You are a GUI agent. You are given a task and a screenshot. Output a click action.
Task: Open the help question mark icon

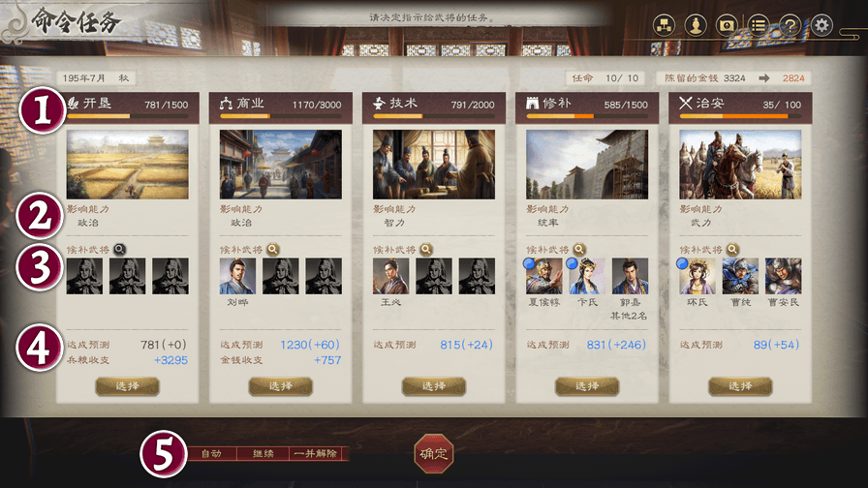coord(790,25)
